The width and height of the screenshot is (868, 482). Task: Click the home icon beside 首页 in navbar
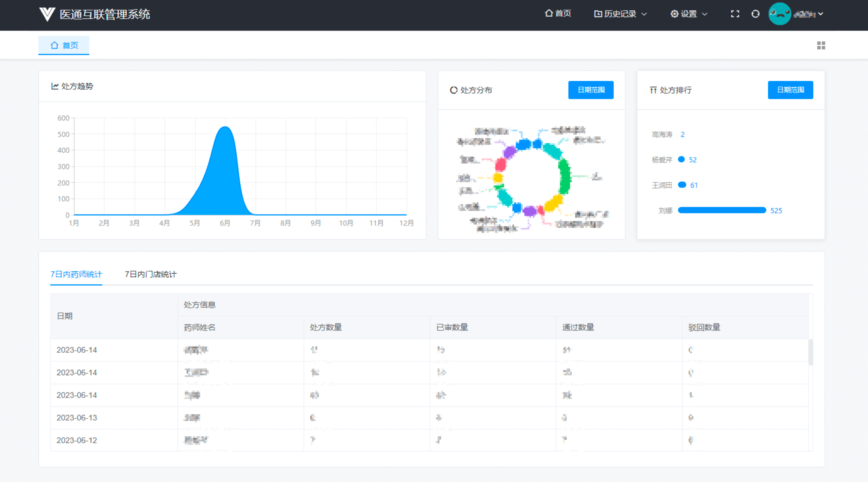(x=549, y=13)
